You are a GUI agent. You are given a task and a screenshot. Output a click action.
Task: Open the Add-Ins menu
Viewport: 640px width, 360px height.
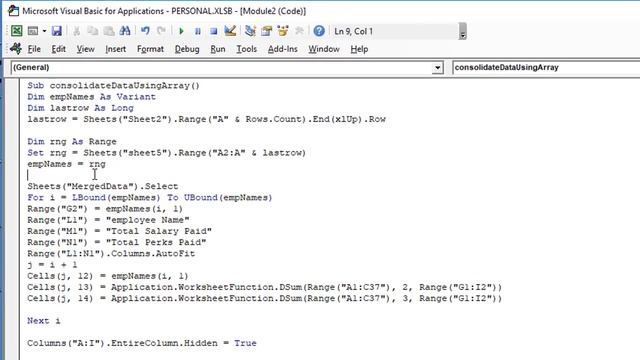pyautogui.click(x=282, y=49)
